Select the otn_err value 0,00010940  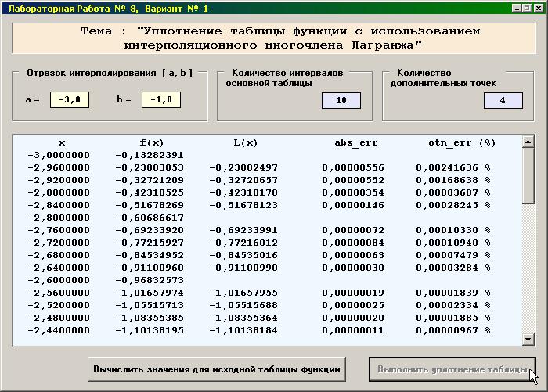tap(447, 243)
